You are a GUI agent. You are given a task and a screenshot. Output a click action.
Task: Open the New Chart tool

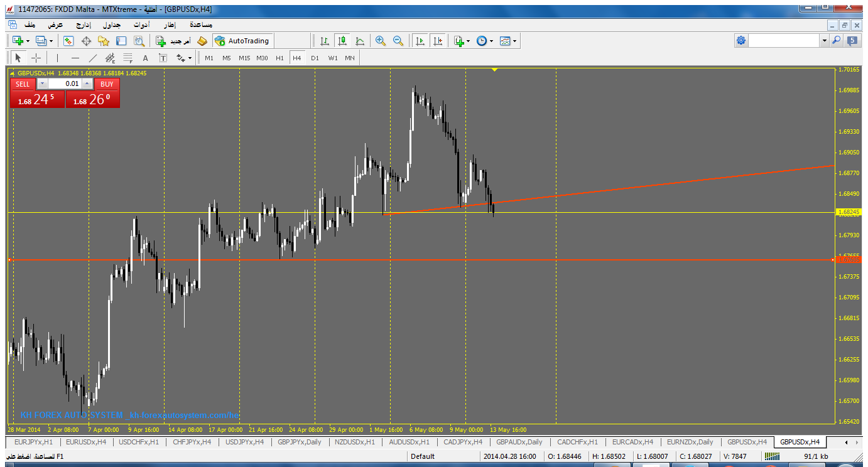coord(18,41)
